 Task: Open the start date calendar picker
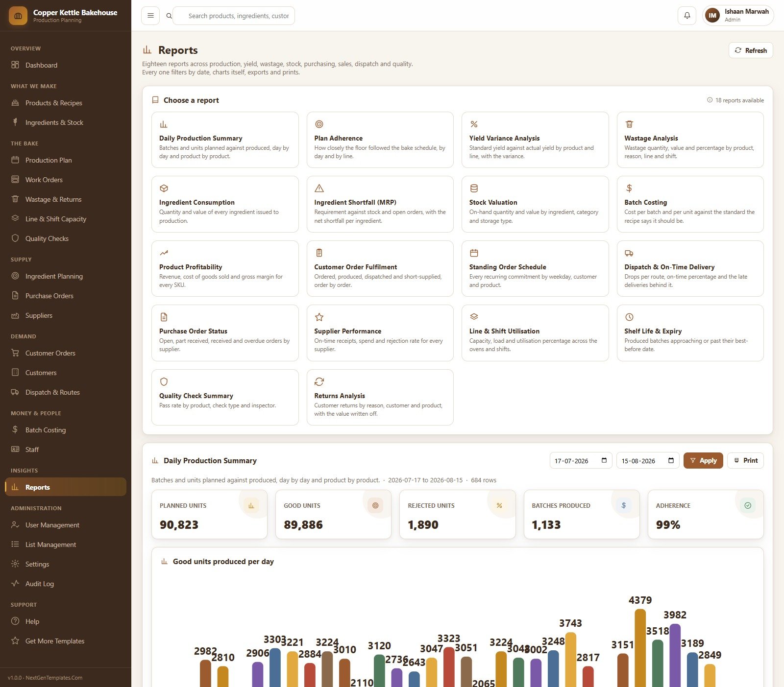tap(604, 460)
